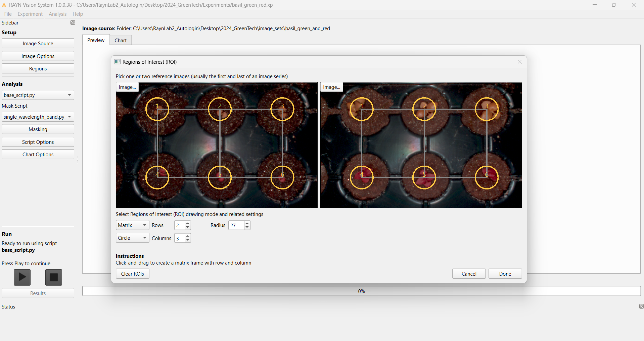
Task: Select ROI circle 6 in right image
Action: (x=486, y=177)
